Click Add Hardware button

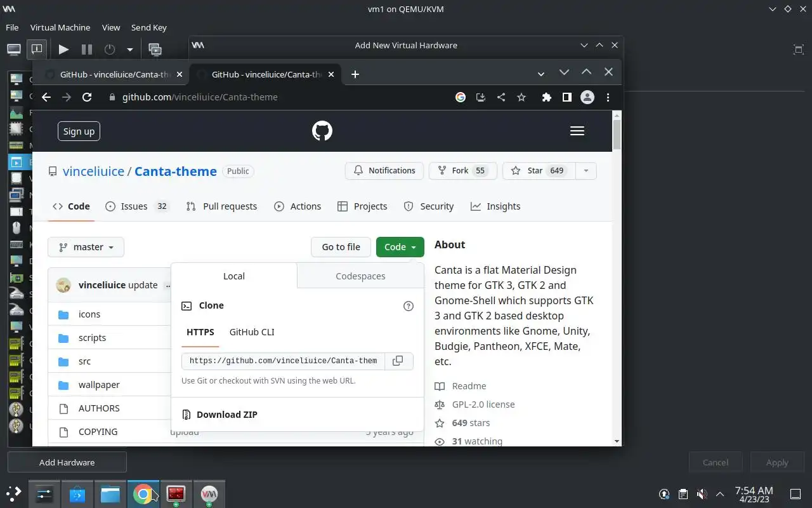tap(67, 462)
